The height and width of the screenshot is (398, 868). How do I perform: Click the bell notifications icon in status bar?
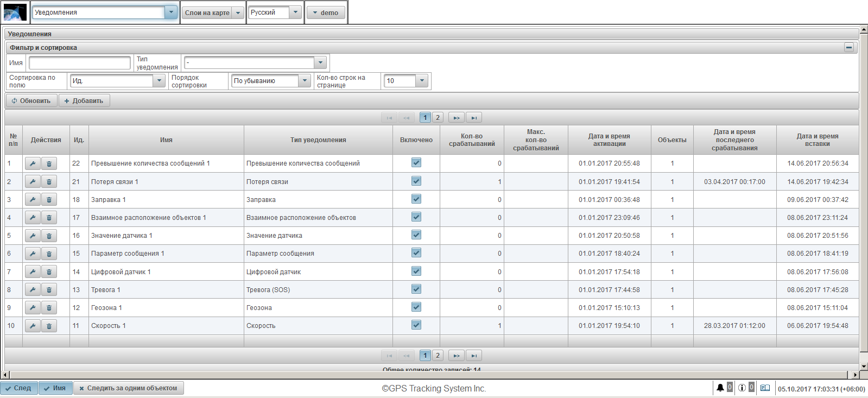coord(720,388)
